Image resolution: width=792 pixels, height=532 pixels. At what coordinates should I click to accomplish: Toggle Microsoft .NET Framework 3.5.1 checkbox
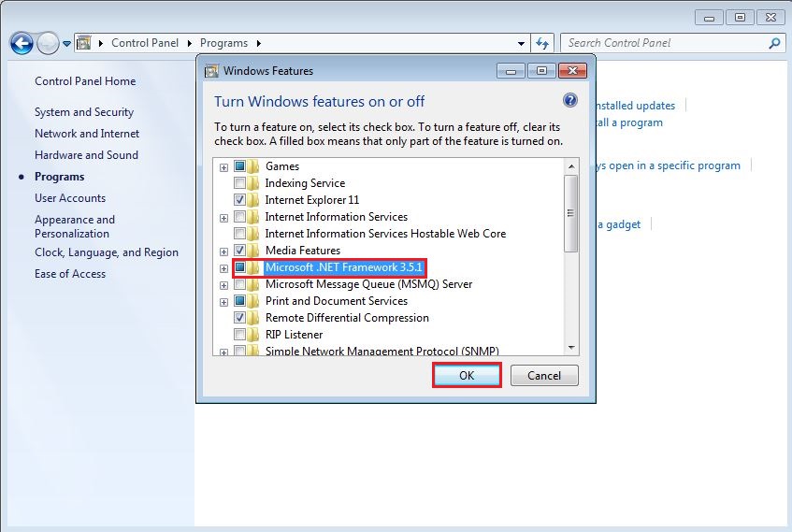coord(240,266)
